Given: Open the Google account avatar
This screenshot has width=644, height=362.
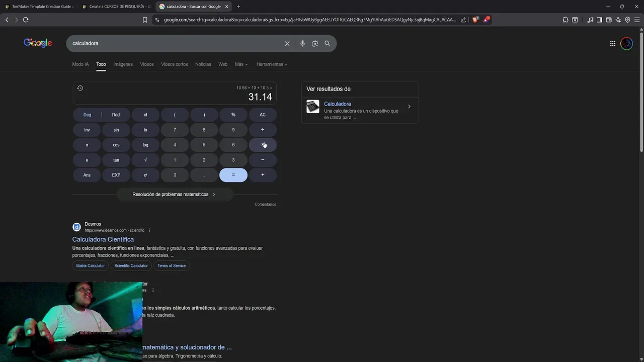Looking at the screenshot, I should [x=627, y=44].
